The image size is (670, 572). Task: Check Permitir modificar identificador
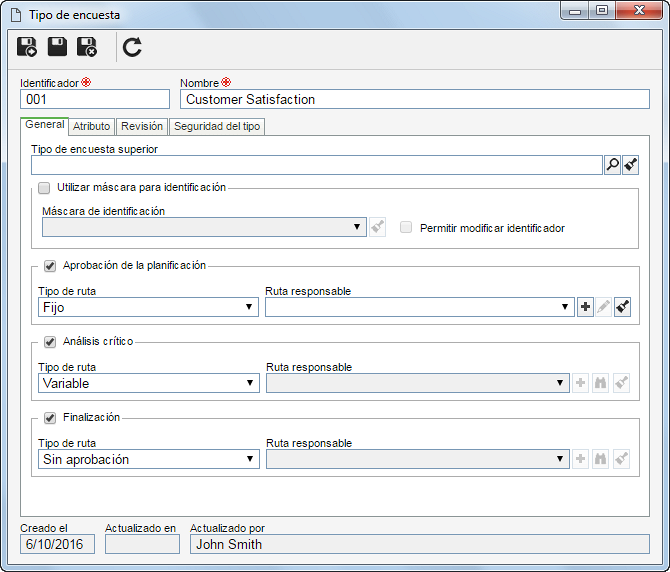click(406, 227)
